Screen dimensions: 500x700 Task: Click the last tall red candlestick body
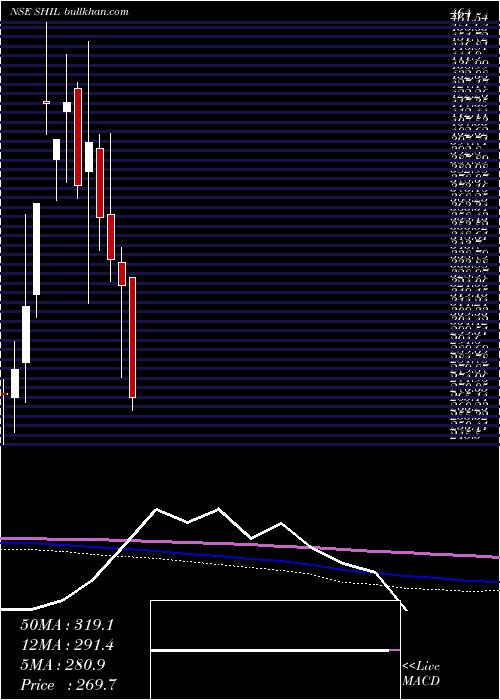[132, 337]
